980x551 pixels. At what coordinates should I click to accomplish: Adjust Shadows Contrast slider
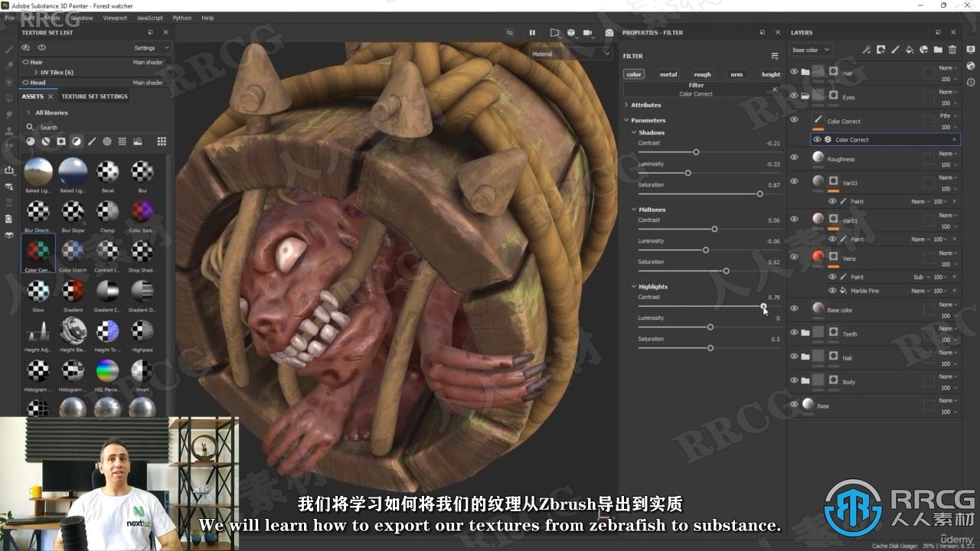[x=709, y=152]
